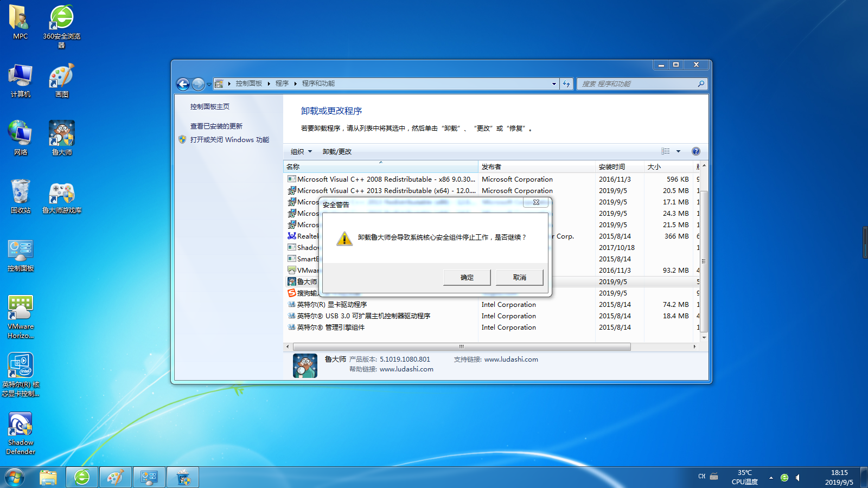The width and height of the screenshot is (868, 488).
Task: Click the vertical list scrollbar
Action: (704, 261)
